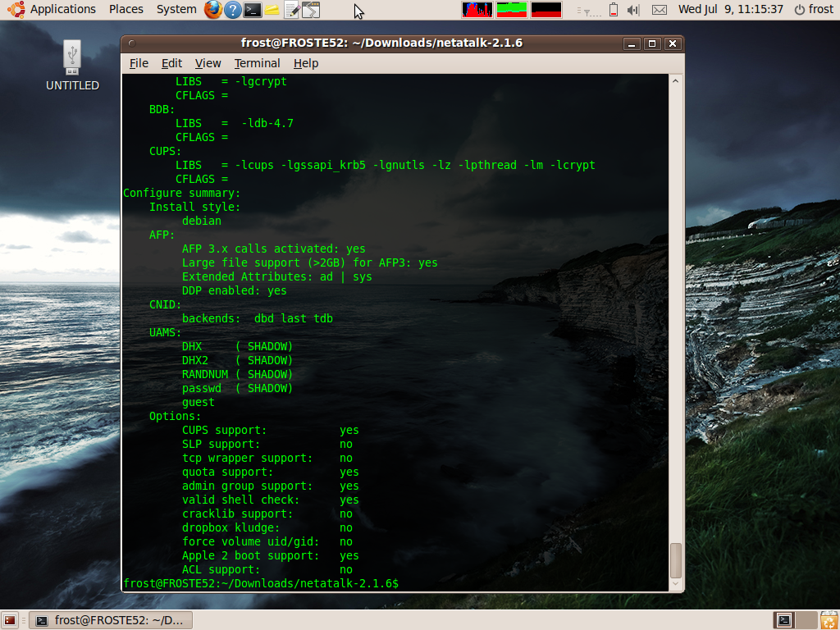Viewport: 840px width, 630px height.
Task: Open the yellow sticky notes icon
Action: pos(272,10)
